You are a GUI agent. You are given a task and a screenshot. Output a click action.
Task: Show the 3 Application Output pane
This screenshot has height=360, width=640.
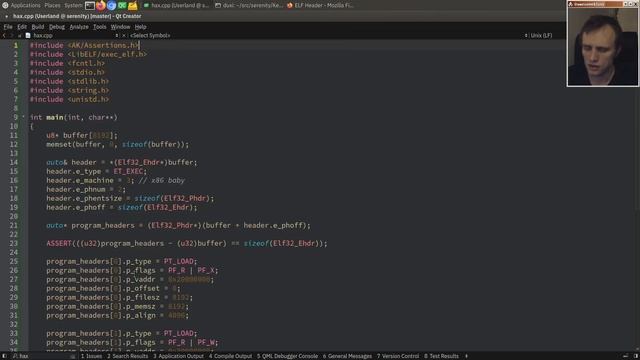tap(178, 356)
